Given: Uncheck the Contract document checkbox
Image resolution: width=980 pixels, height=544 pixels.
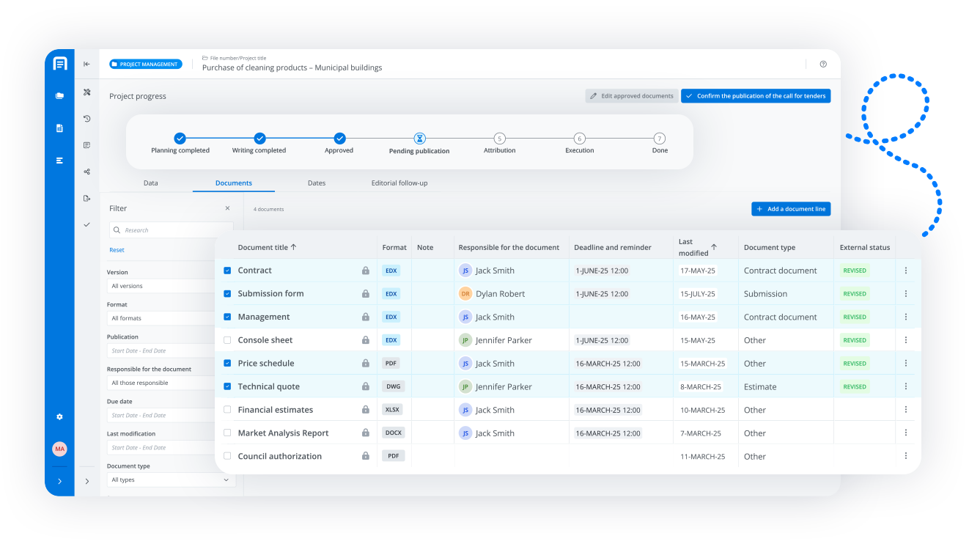Looking at the screenshot, I should 227,271.
